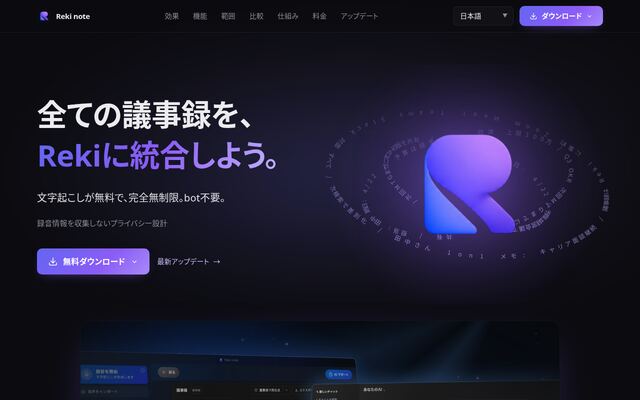Open アップデート in the navigation bar
The height and width of the screenshot is (400, 640).
coord(359,16)
